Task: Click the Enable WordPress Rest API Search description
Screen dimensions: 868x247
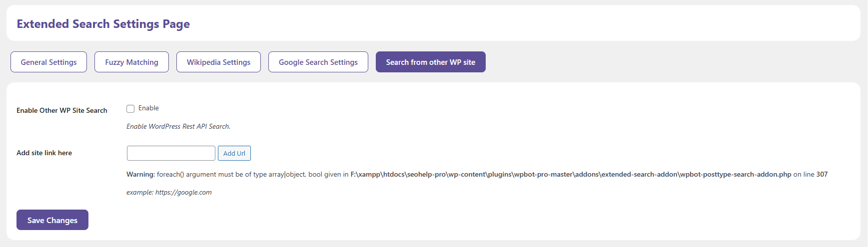Action: (x=178, y=126)
